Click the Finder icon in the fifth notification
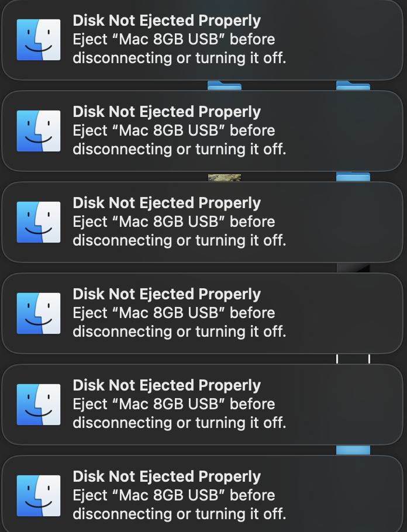The width and height of the screenshot is (407, 532). (x=39, y=405)
